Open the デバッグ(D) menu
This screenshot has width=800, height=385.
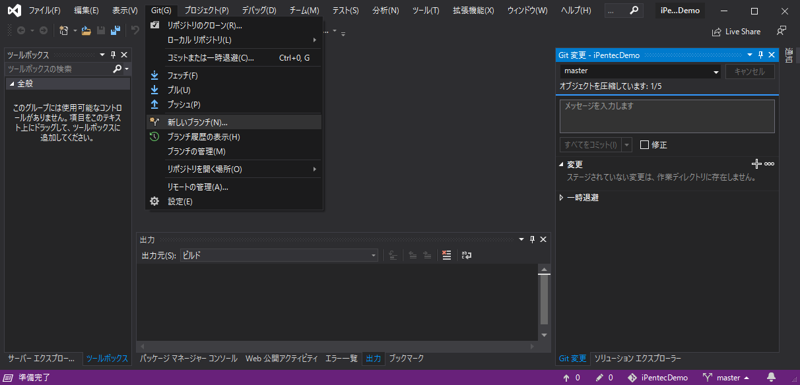(x=259, y=10)
